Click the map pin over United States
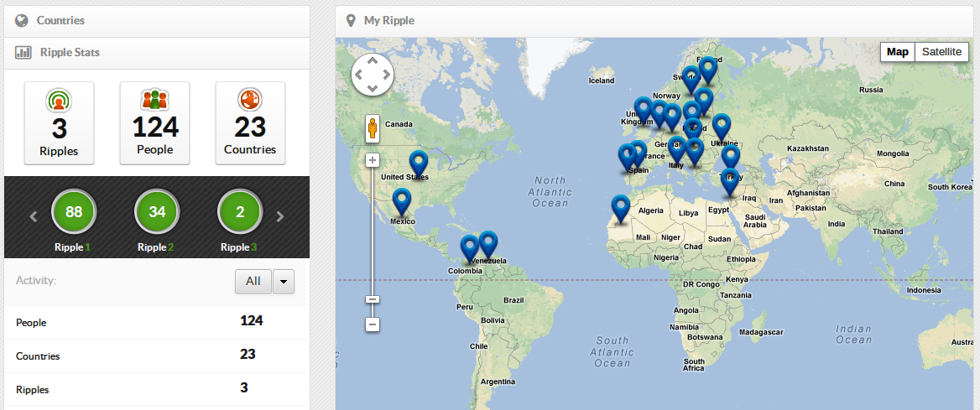The width and height of the screenshot is (980, 410). pyautogui.click(x=419, y=165)
